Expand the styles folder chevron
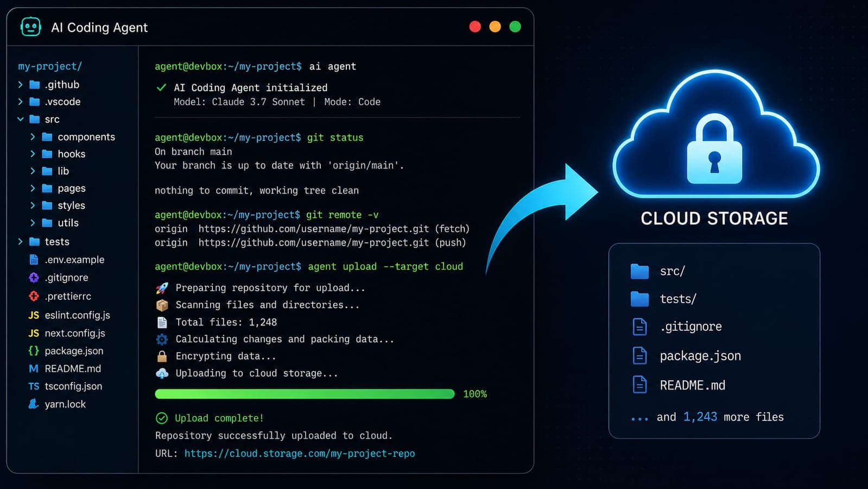 (x=33, y=205)
